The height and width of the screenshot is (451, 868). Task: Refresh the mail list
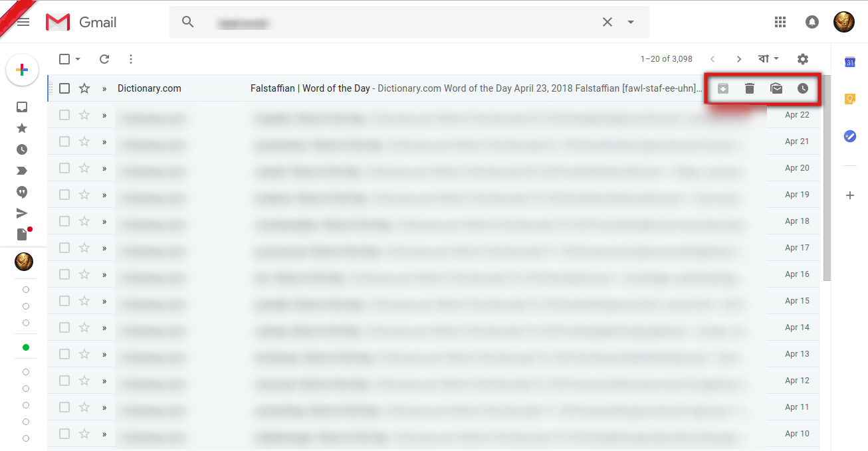point(104,59)
